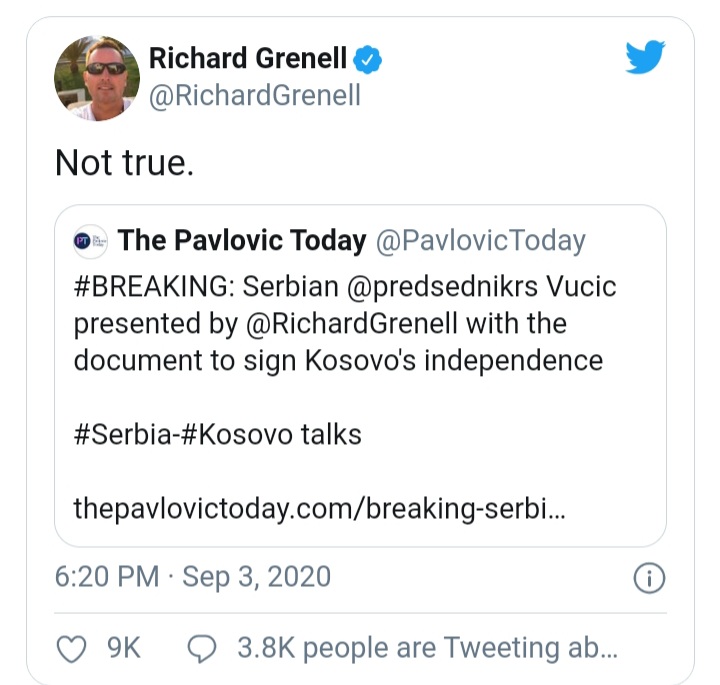Screen dimensions: 720x685
Task: Click Richard Grenell's verified badge
Action: (x=370, y=59)
